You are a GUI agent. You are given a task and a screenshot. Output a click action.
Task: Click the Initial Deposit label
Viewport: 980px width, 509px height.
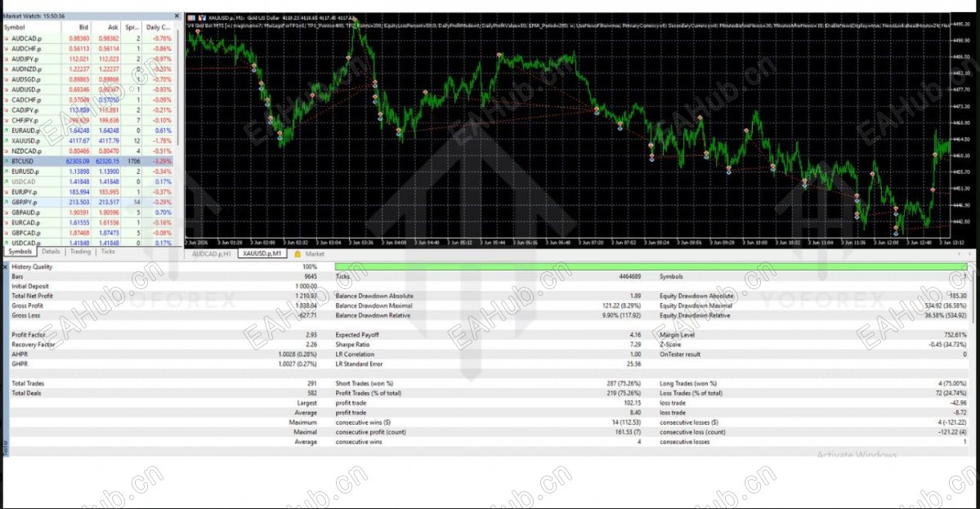click(30, 286)
